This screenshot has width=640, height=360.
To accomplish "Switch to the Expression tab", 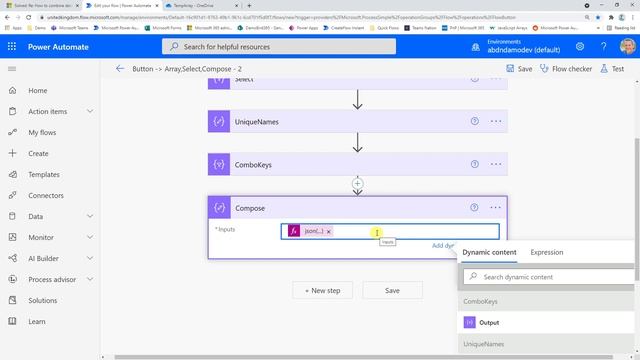I will pos(547,252).
